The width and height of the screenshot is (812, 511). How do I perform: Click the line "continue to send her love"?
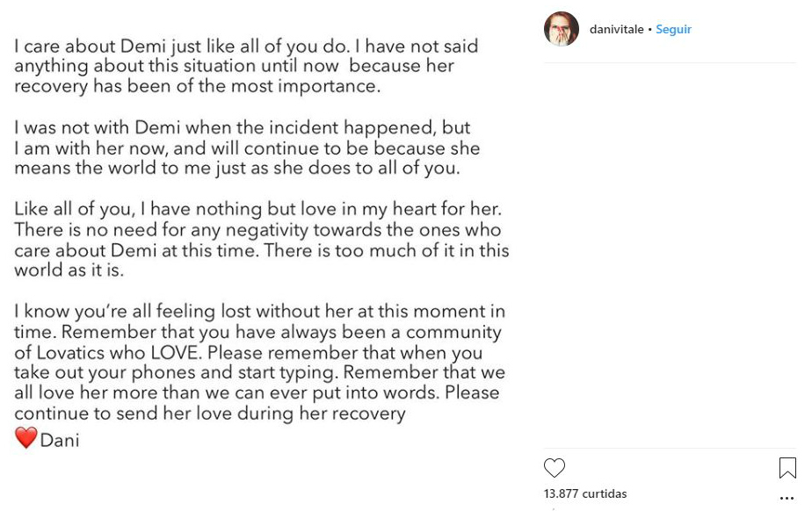210,414
